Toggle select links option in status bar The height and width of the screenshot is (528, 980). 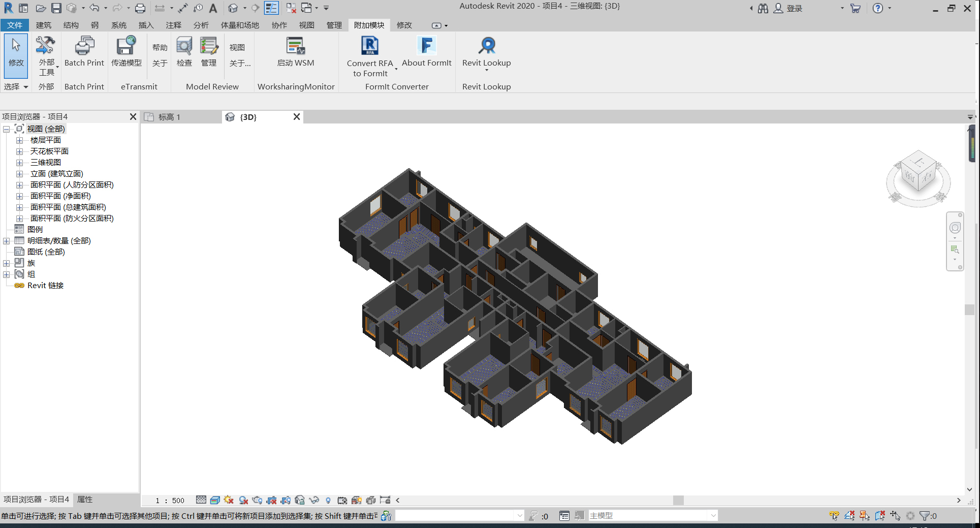834,516
